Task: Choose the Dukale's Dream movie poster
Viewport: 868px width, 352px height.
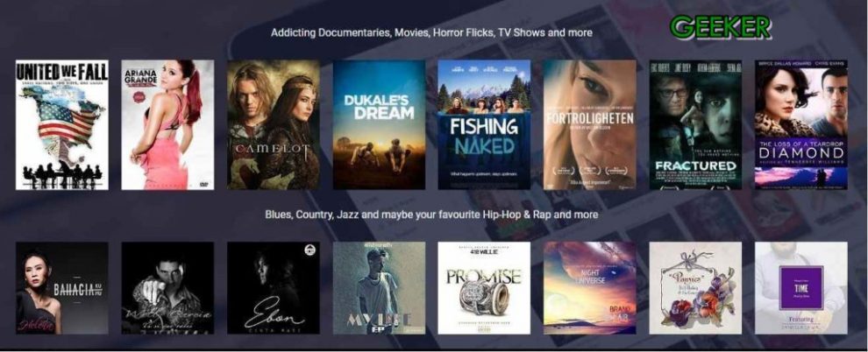Action: 379,125
